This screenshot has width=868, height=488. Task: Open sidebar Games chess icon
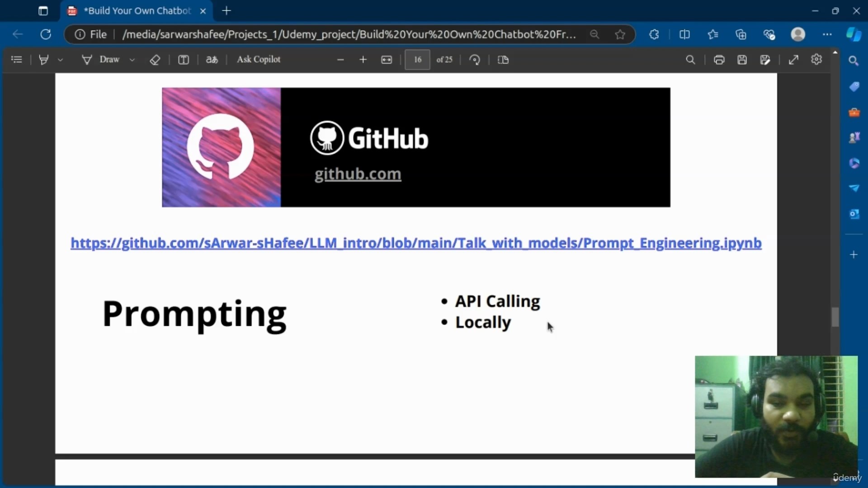pyautogui.click(x=854, y=137)
